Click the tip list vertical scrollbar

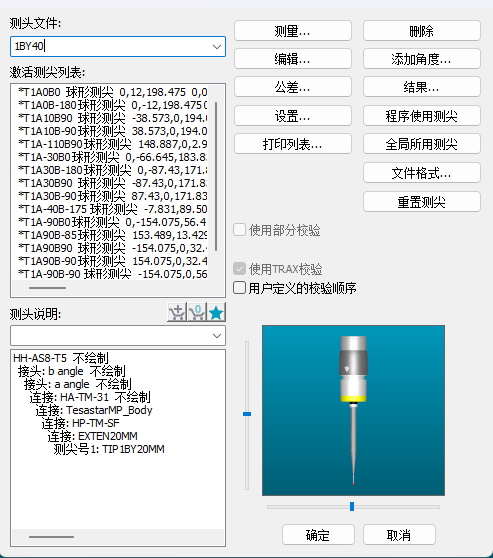point(216,176)
